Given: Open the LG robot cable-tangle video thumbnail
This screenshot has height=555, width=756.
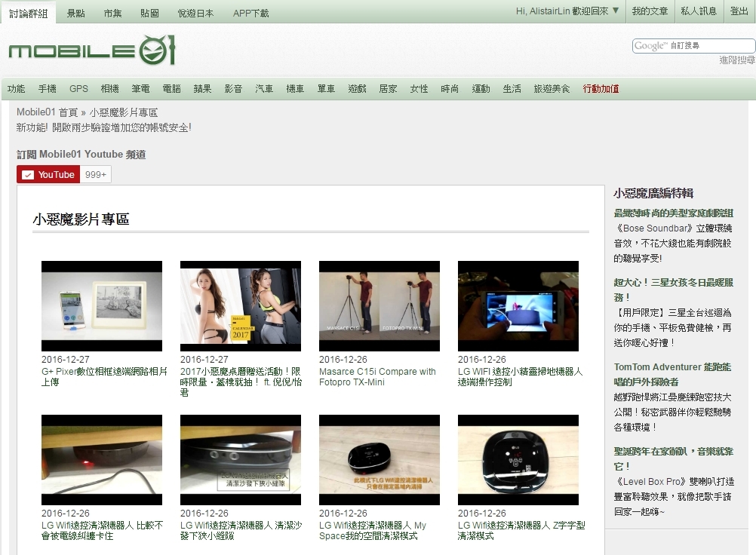Looking at the screenshot, I should (x=102, y=460).
